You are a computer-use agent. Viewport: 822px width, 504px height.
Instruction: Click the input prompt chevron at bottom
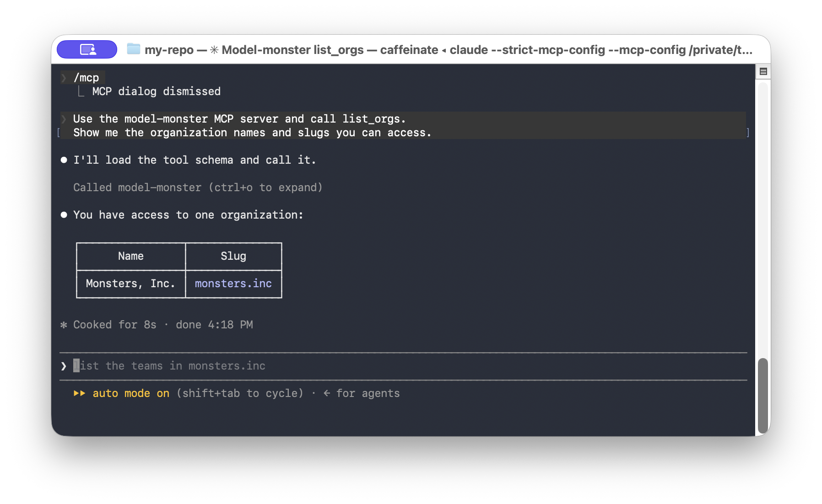(64, 366)
